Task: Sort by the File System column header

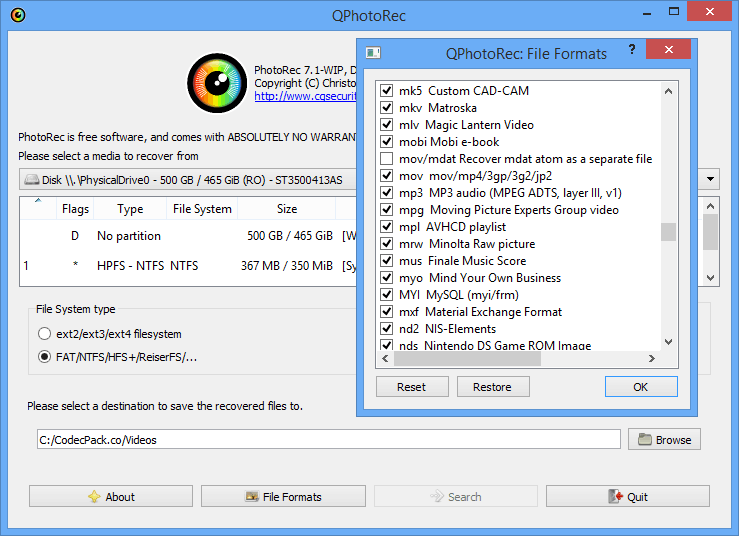Action: click(202, 209)
